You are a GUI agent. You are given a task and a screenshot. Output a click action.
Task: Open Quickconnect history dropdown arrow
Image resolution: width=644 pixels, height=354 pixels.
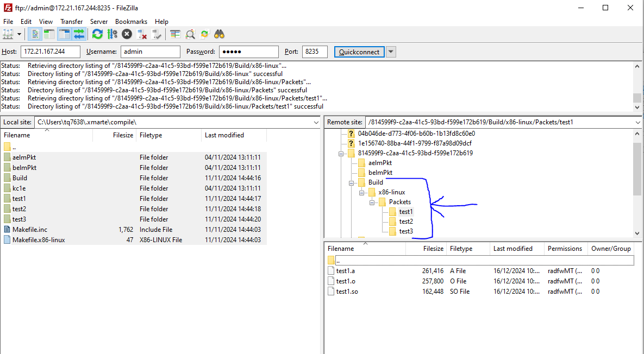[391, 52]
